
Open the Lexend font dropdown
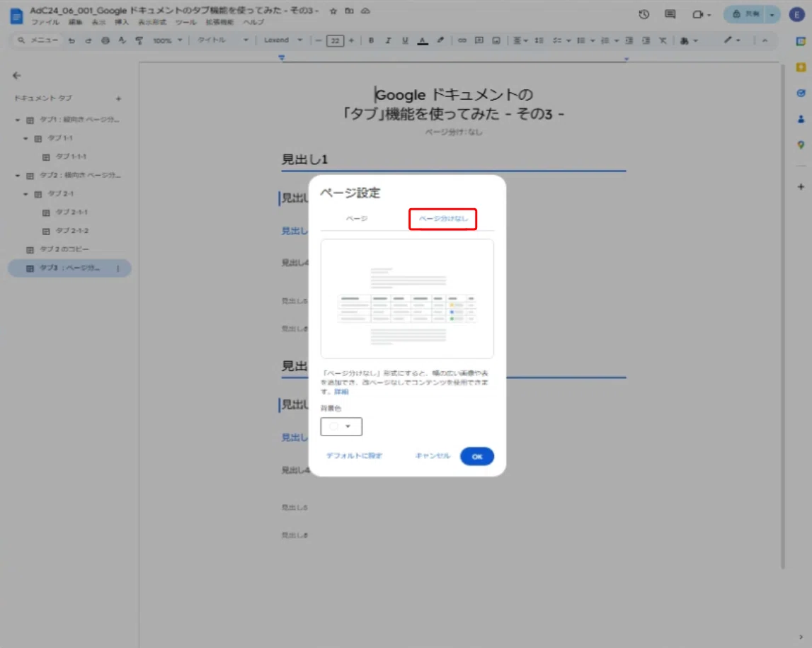click(283, 40)
